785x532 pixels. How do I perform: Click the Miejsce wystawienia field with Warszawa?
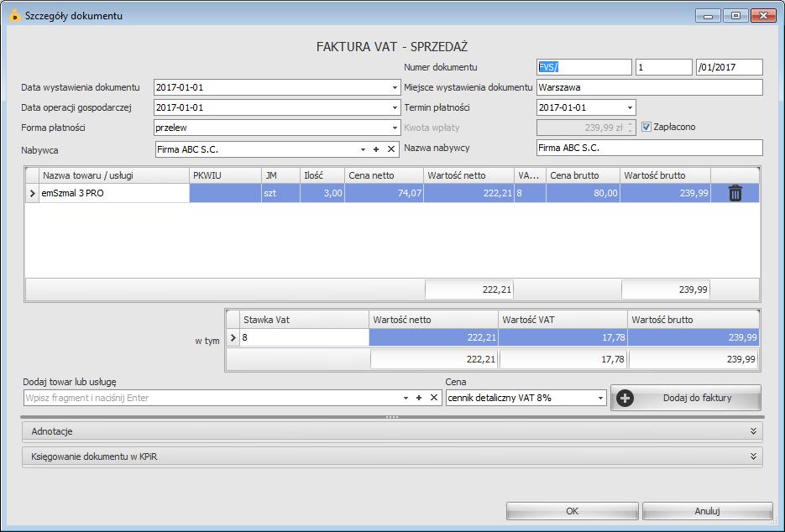pos(650,87)
